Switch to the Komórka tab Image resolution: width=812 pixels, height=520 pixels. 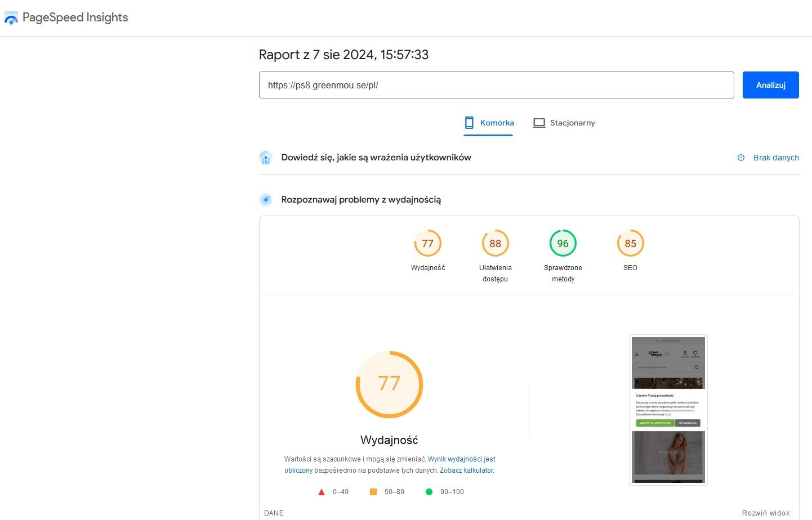[489, 123]
